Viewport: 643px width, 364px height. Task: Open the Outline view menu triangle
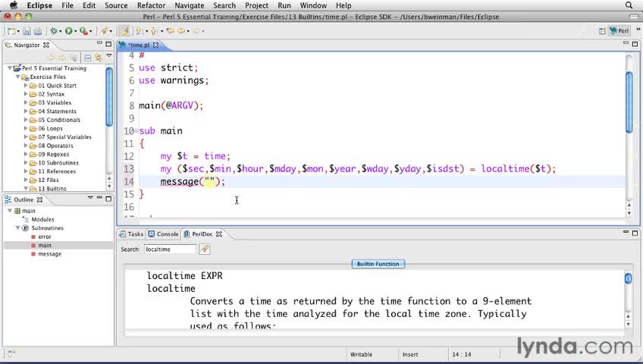pos(90,198)
